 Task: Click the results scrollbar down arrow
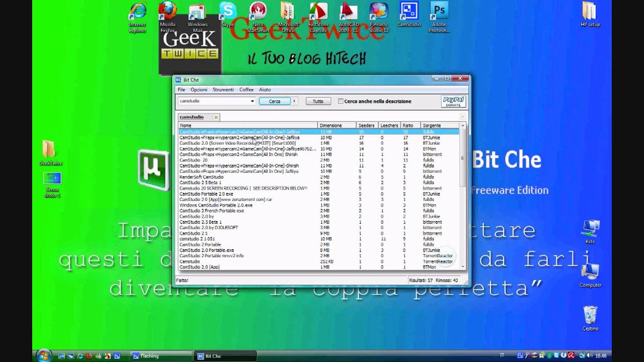coord(463,266)
